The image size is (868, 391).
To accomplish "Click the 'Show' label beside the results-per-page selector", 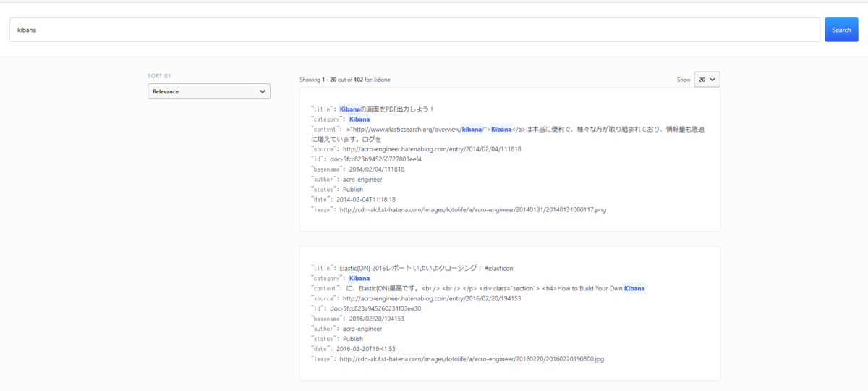I will point(684,80).
